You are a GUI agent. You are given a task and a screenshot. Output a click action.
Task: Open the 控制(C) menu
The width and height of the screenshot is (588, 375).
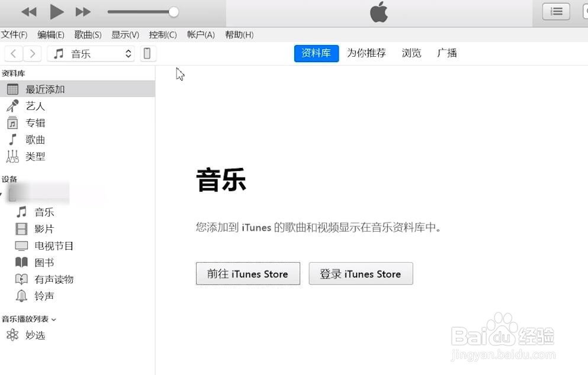point(163,35)
